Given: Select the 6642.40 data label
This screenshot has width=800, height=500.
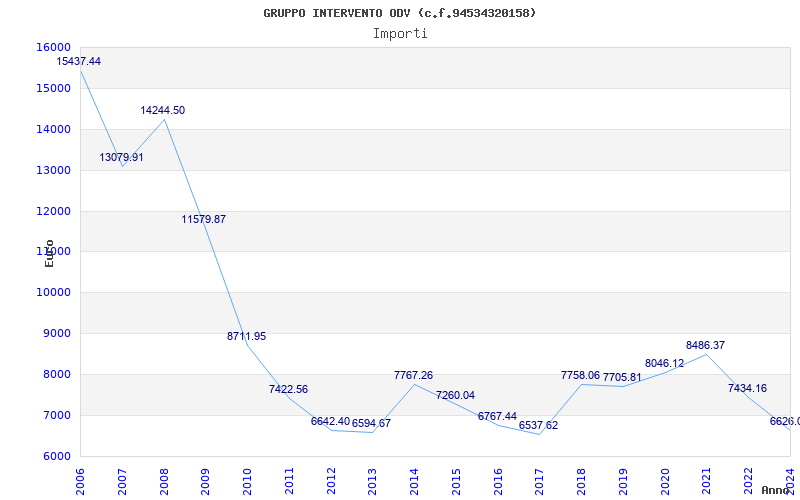Looking at the screenshot, I should click(x=330, y=421).
